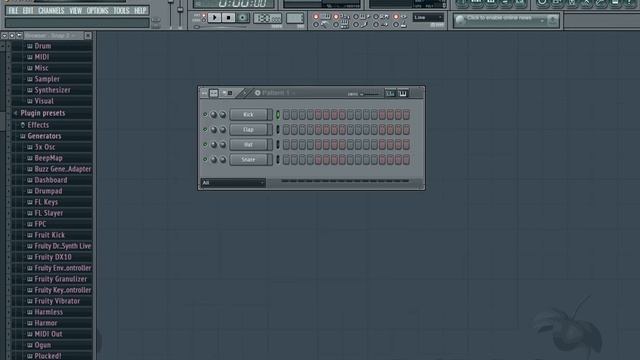Open the EDIT menu
Screen dimensions: 640x360
coord(28,11)
